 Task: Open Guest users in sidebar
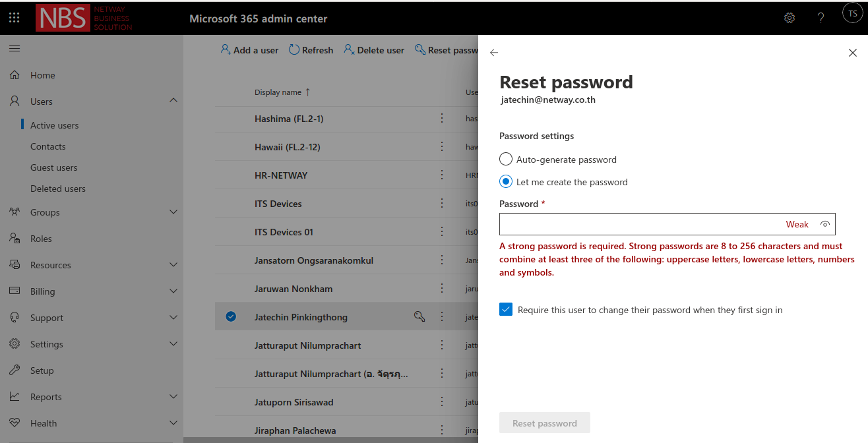53,167
